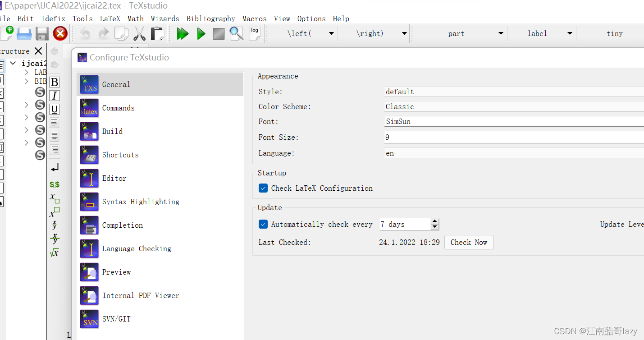This screenshot has width=644, height=340.
Task: Open the Edit menu
Action: (25, 18)
